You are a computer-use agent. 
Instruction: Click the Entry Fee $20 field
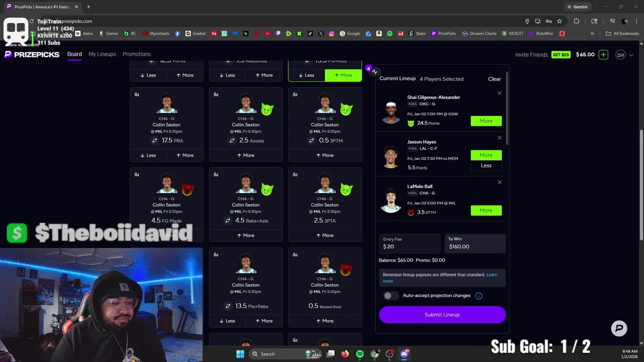(x=410, y=243)
